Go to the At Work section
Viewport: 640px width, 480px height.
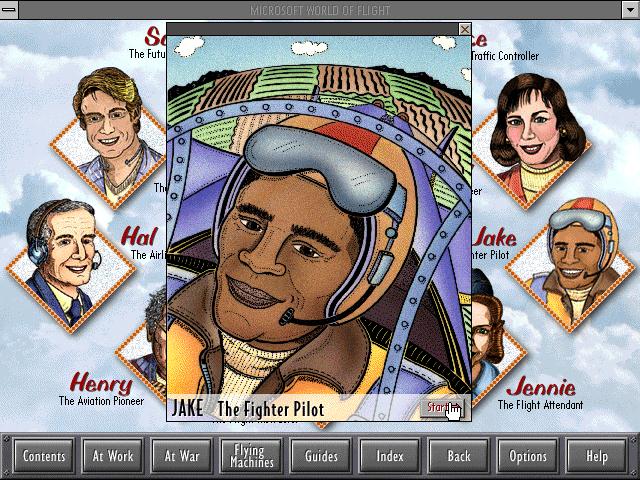pyautogui.click(x=113, y=456)
